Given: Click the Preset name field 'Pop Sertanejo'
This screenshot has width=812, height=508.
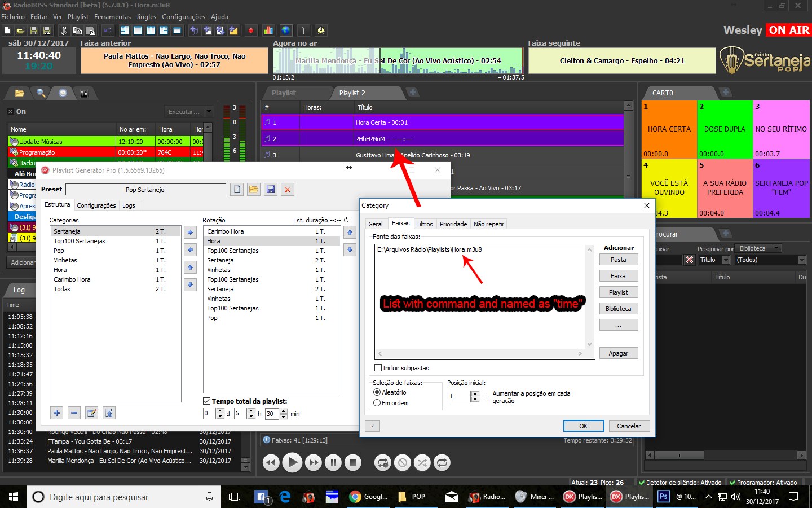Looking at the screenshot, I should click(x=145, y=190).
